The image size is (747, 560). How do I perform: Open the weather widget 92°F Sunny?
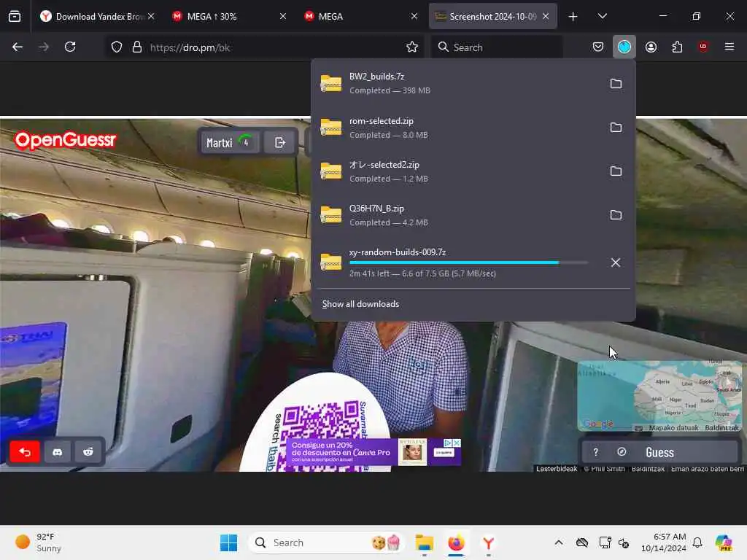[x=38, y=542]
